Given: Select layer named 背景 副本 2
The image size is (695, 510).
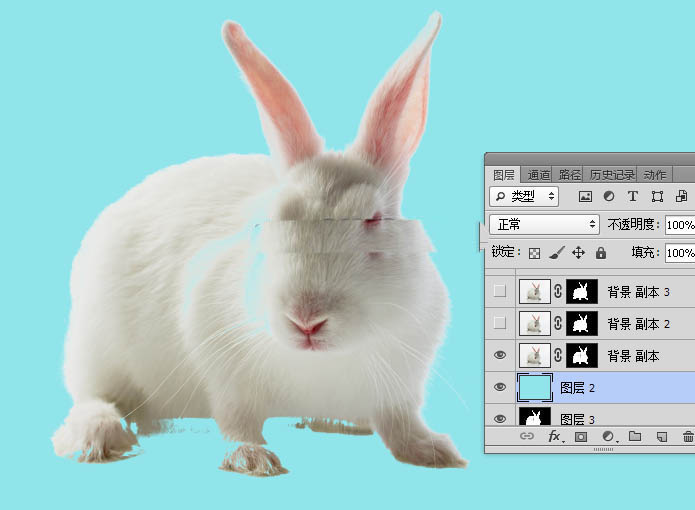Looking at the screenshot, I should pos(638,324).
